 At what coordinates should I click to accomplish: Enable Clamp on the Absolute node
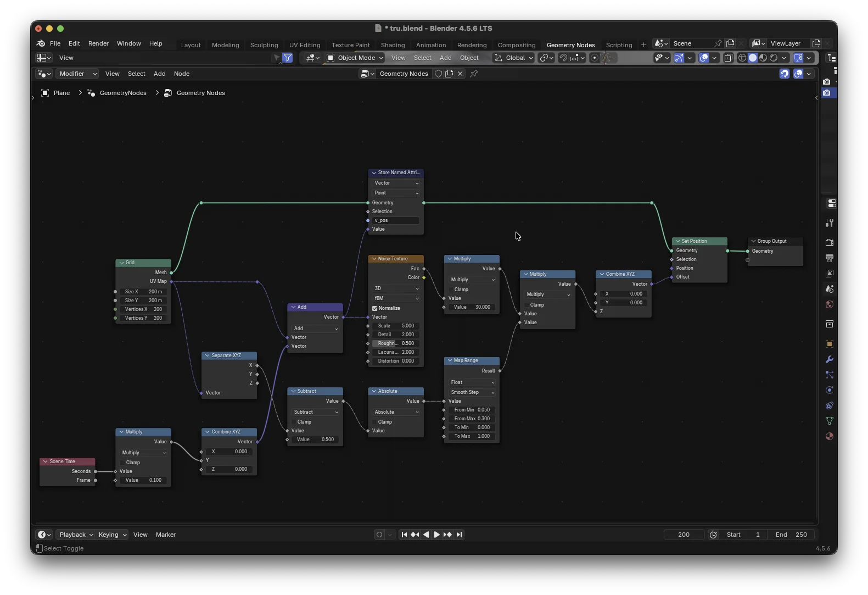pos(374,422)
